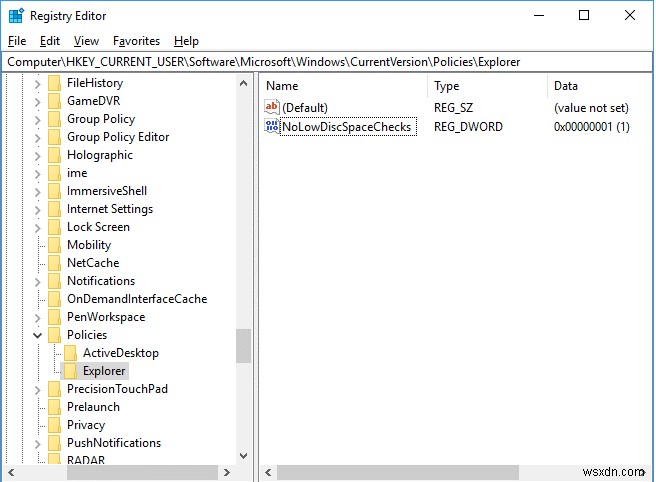Expand the PrecisionTouchPad key
The height and width of the screenshot is (482, 656).
(38, 390)
